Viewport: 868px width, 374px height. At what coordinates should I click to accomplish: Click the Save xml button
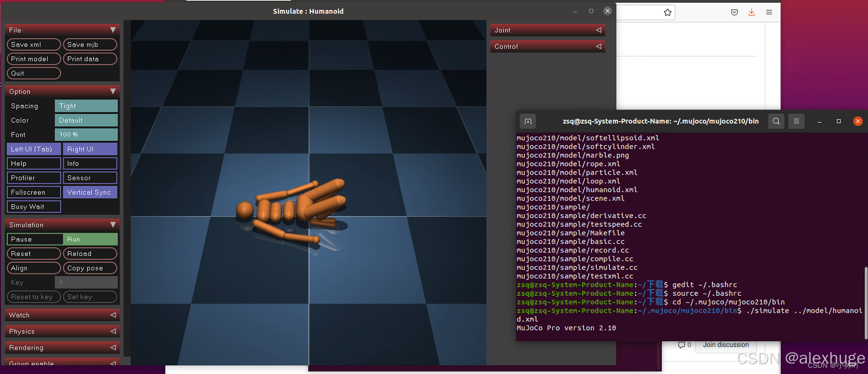pyautogui.click(x=34, y=45)
